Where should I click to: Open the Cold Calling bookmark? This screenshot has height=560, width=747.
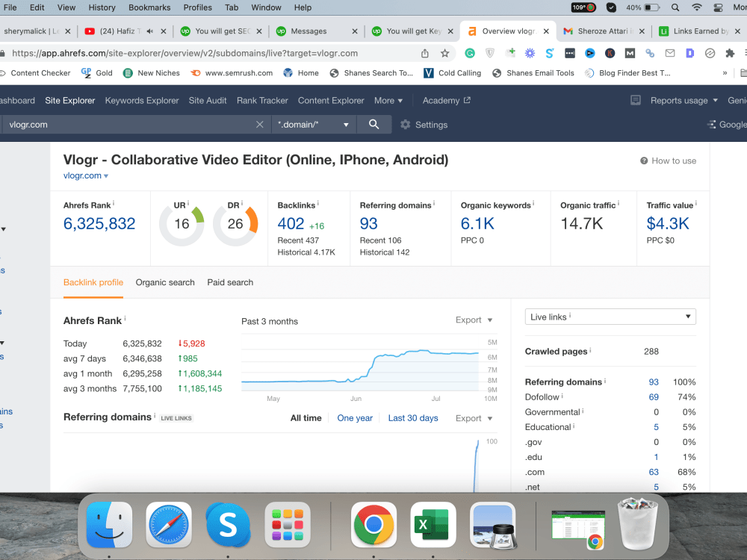[x=453, y=73]
